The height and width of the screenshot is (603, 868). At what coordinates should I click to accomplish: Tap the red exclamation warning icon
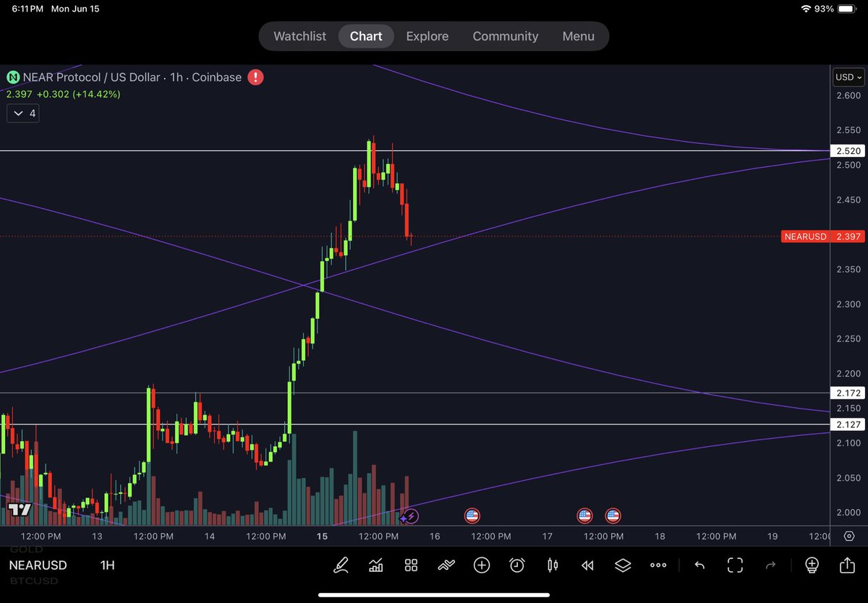point(255,77)
